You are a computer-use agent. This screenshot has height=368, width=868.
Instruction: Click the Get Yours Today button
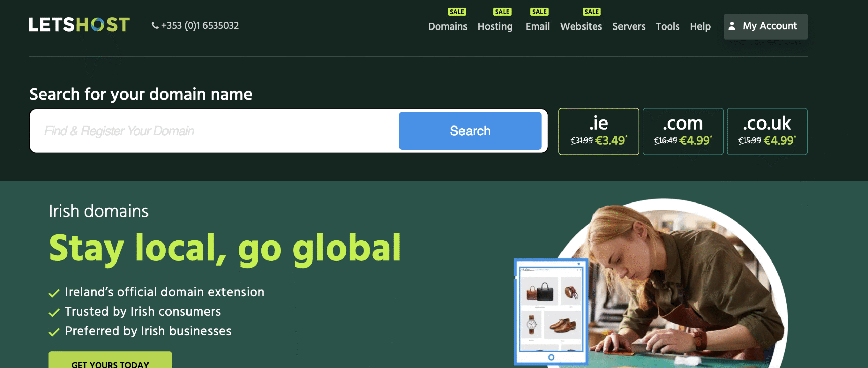[110, 362]
